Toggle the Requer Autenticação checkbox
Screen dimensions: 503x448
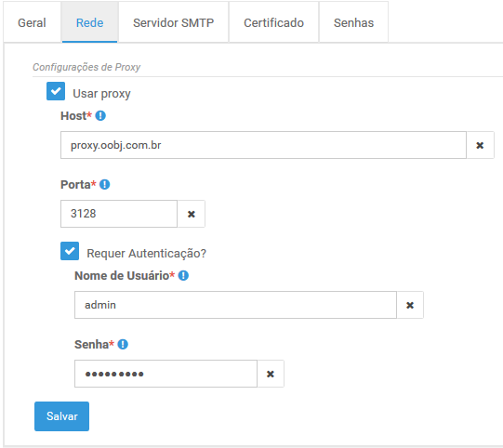(x=70, y=251)
